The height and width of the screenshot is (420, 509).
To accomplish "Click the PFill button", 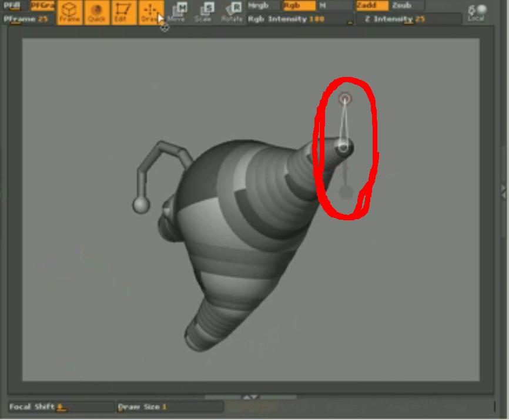I will point(13,6).
